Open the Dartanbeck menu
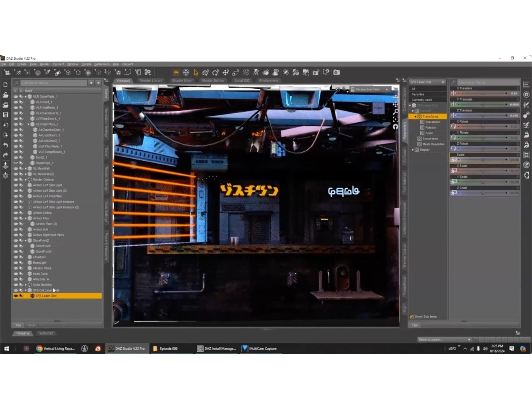The width and height of the screenshot is (532, 409). pos(101,64)
